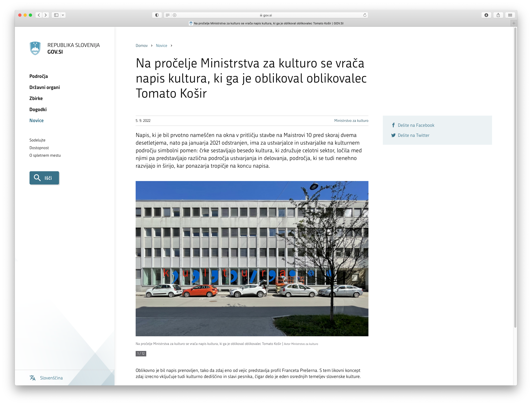Viewport: 532px width, 405px height.
Task: Toggle the Safari sidebar button
Action: 56,15
